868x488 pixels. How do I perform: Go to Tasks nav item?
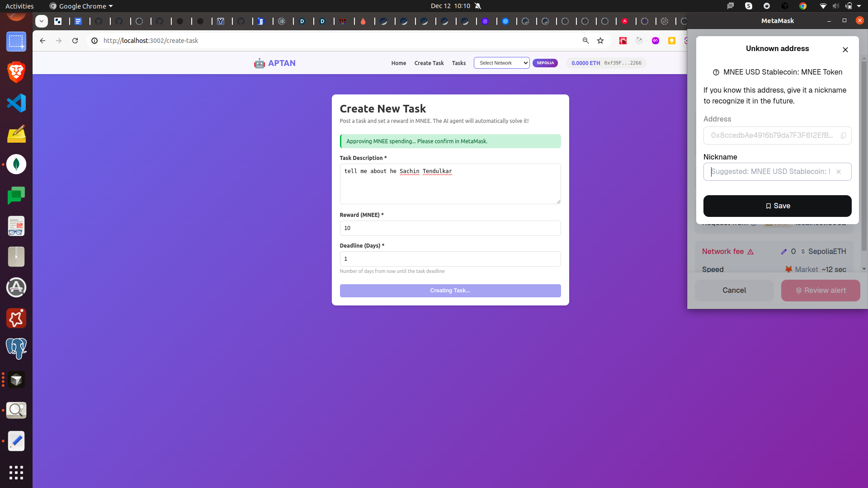pyautogui.click(x=458, y=63)
